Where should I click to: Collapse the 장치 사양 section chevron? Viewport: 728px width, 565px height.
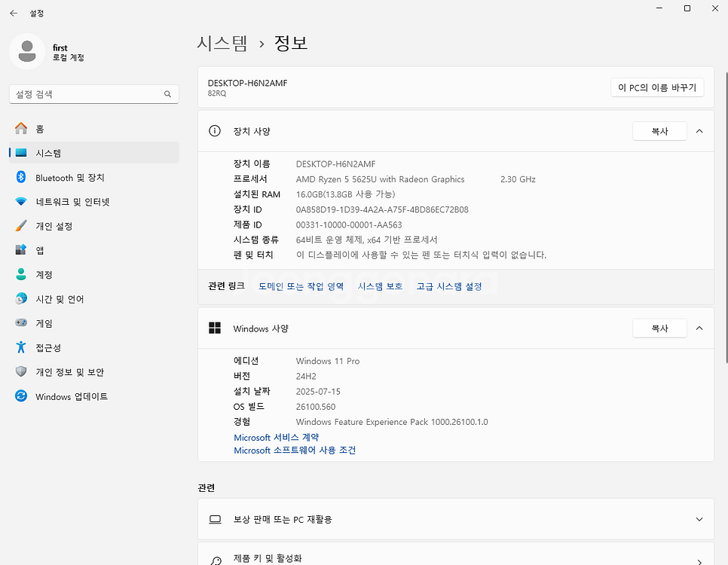point(699,131)
